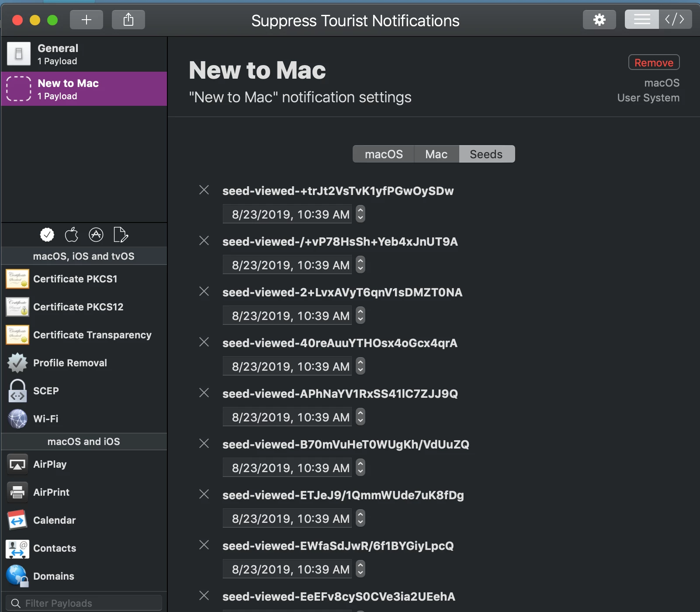Add the Profile Removal payload
Viewport: 700px width, 612px height.
pyautogui.click(x=84, y=363)
